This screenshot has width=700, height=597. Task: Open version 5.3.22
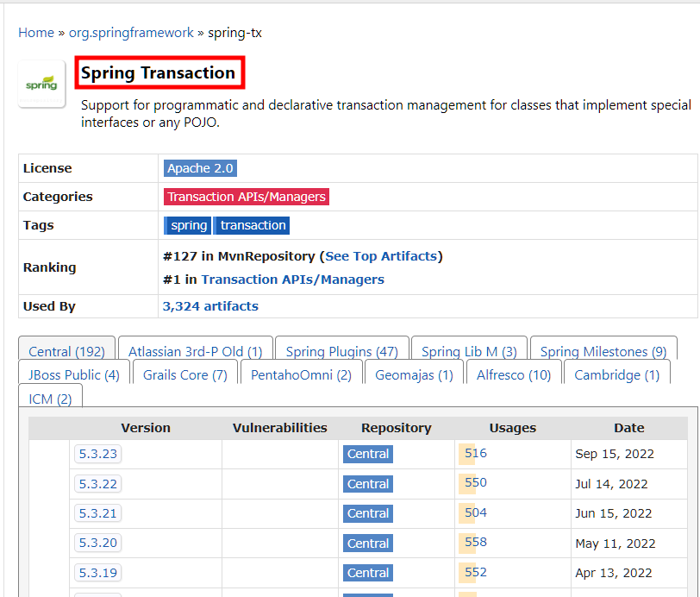[97, 483]
